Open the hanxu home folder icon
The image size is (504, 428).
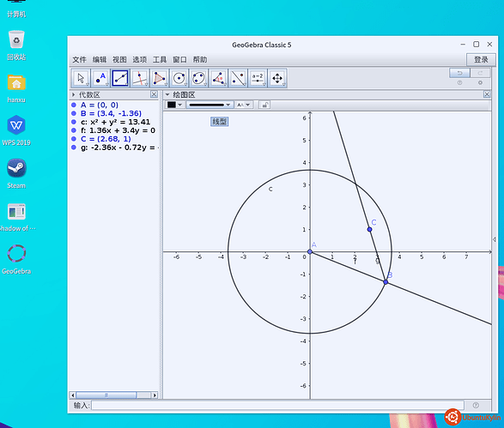pos(16,88)
